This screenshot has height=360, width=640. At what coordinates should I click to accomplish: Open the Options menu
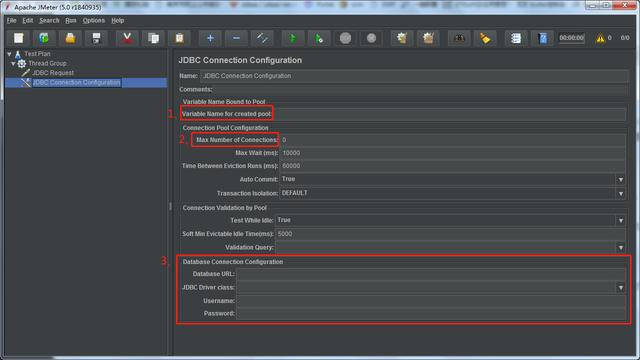click(93, 20)
